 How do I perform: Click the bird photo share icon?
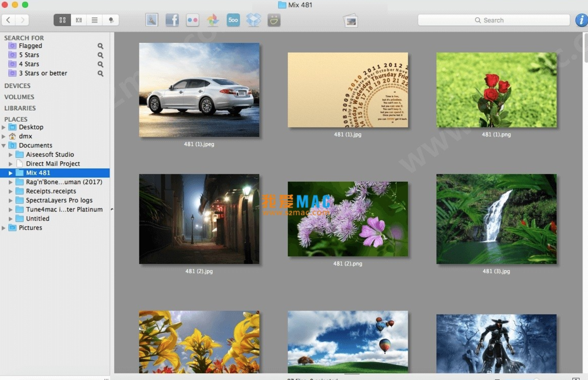tap(152, 20)
